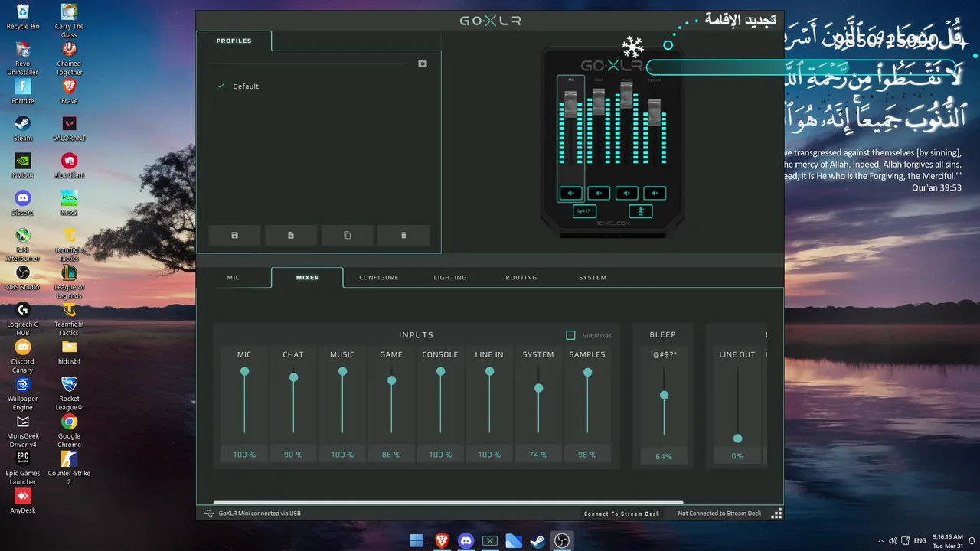Switch to the CONFIGURE tab
The width and height of the screenshot is (980, 551).
coord(379,278)
